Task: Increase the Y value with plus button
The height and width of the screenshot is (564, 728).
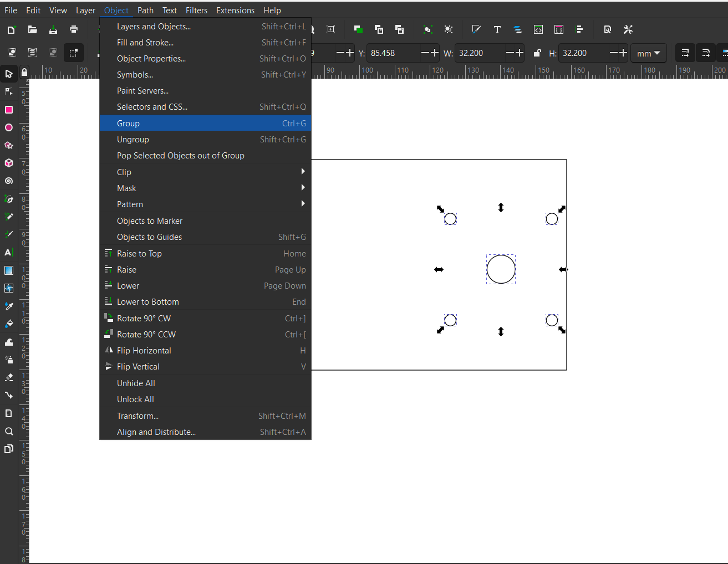Action: pos(434,53)
